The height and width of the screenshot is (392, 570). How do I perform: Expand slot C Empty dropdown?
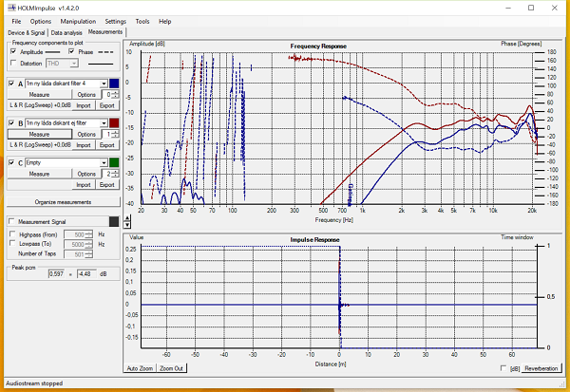(104, 162)
